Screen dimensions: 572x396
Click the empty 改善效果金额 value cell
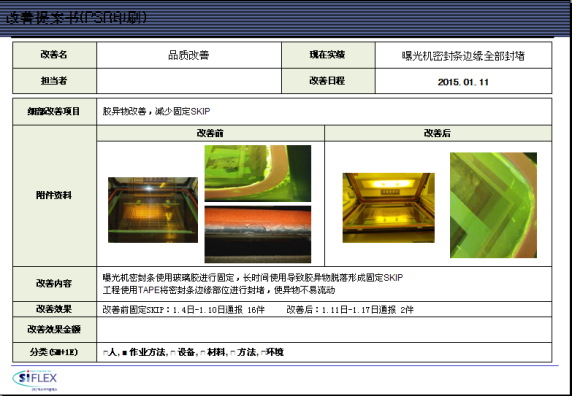[x=324, y=330]
